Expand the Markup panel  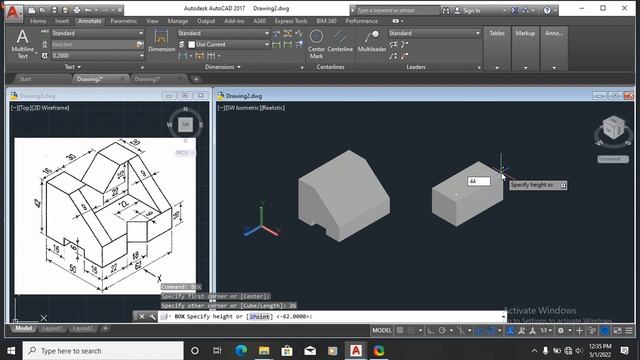tap(525, 48)
